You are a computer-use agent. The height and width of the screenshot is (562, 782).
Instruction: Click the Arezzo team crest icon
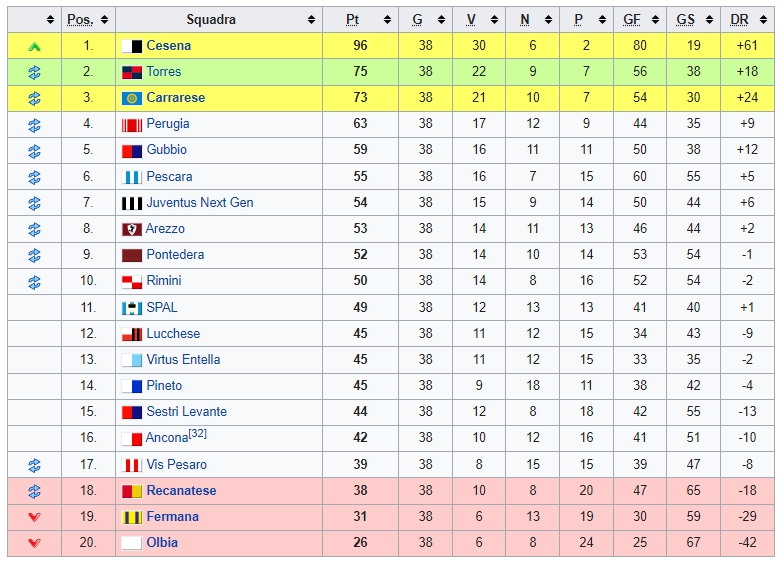point(131,229)
